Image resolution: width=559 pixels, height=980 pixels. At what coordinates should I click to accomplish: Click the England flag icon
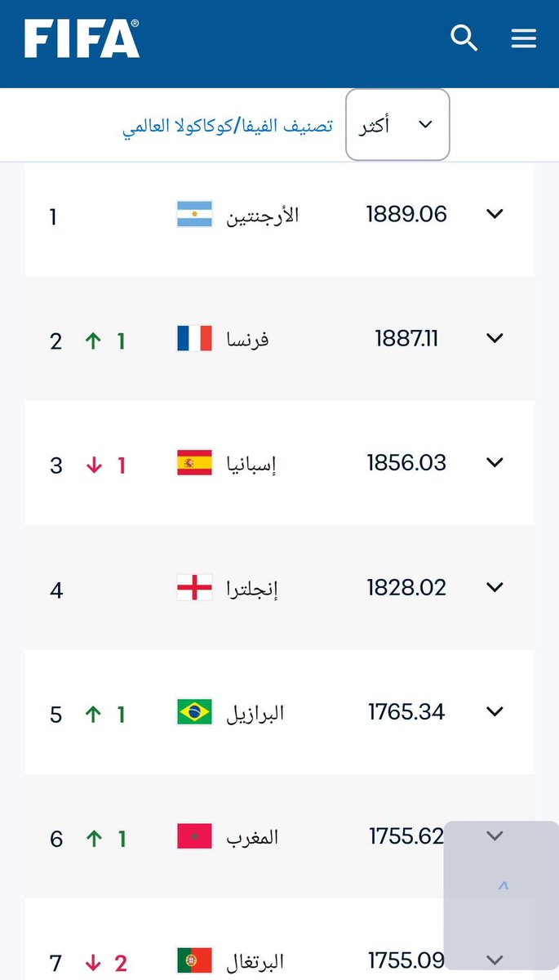coord(194,587)
